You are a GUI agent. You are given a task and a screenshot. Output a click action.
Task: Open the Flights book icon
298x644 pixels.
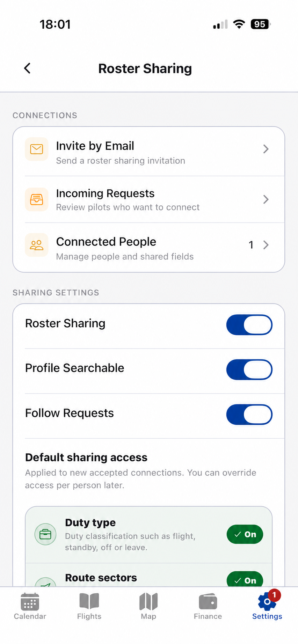[x=89, y=601]
